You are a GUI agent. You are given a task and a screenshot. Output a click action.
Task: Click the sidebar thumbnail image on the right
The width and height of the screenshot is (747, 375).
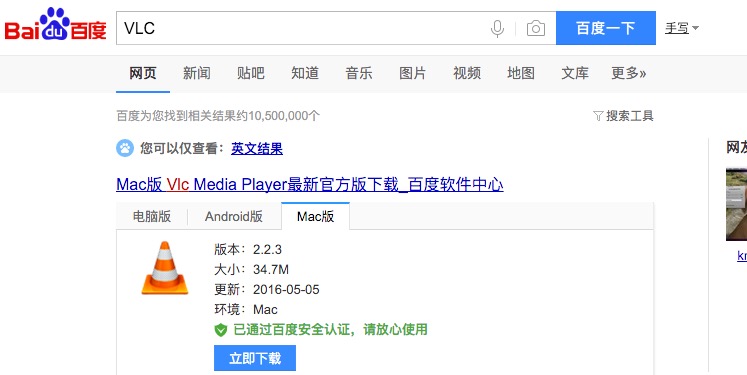736,204
